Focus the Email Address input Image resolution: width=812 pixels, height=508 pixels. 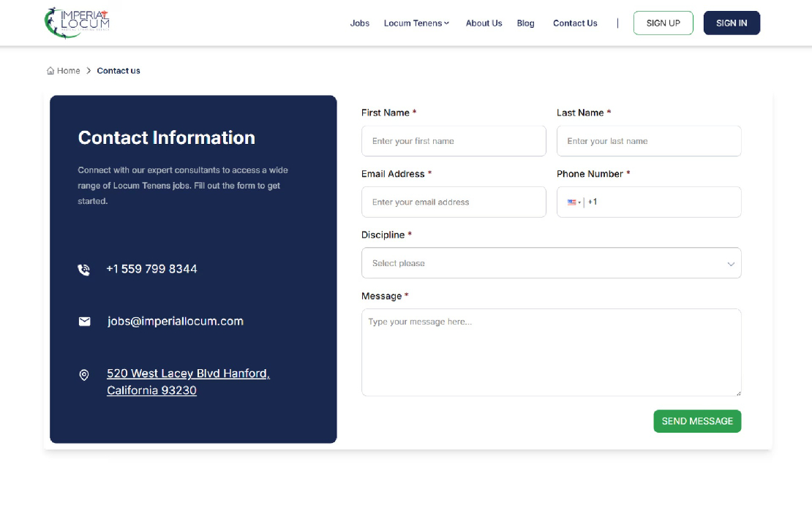tap(454, 202)
